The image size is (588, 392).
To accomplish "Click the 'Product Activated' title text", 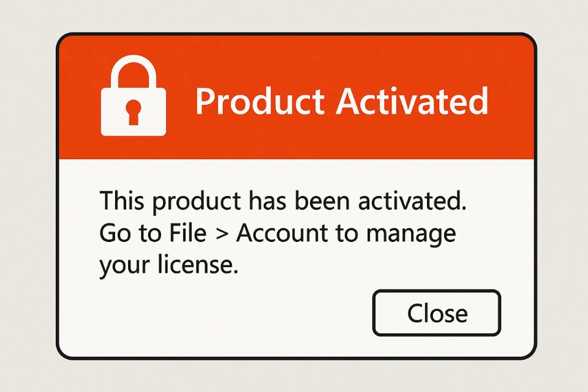I will pyautogui.click(x=341, y=102).
